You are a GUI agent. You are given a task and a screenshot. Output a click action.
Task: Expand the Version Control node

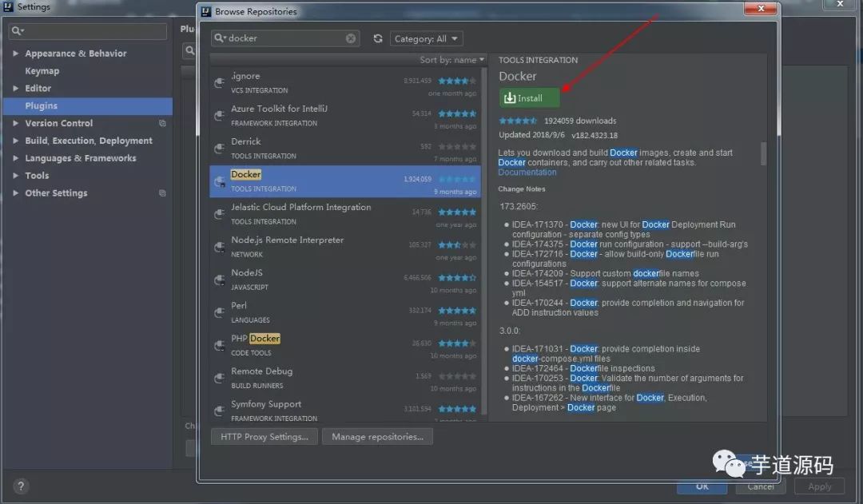pos(15,123)
